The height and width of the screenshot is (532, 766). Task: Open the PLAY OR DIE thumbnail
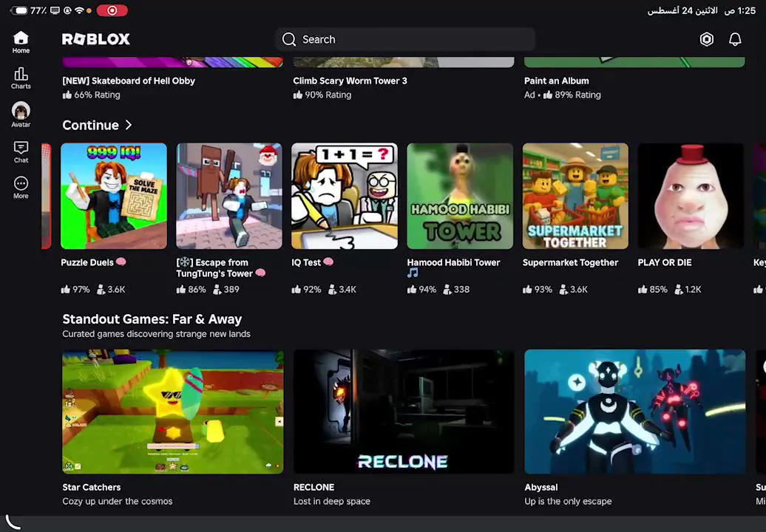(691, 196)
